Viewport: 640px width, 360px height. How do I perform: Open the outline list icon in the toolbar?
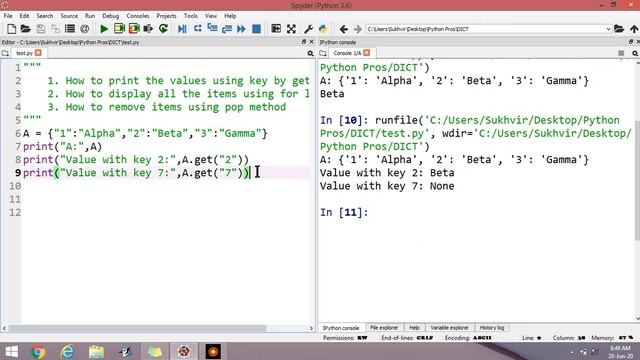(70, 29)
